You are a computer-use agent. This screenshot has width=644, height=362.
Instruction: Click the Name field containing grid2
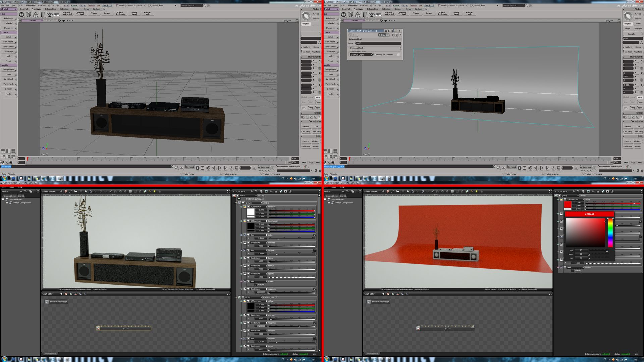[x=378, y=43]
